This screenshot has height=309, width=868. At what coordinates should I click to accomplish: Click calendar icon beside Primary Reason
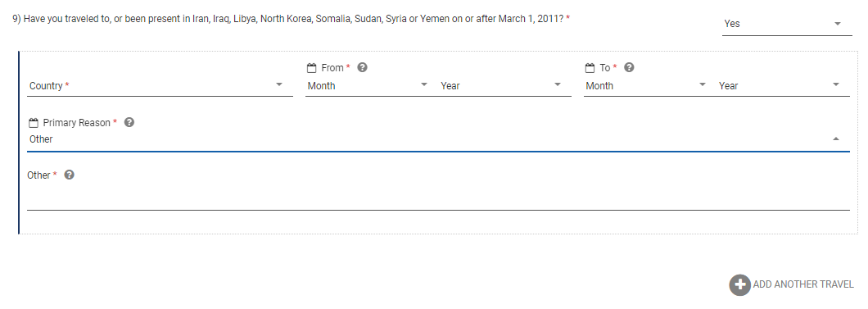pyautogui.click(x=34, y=122)
